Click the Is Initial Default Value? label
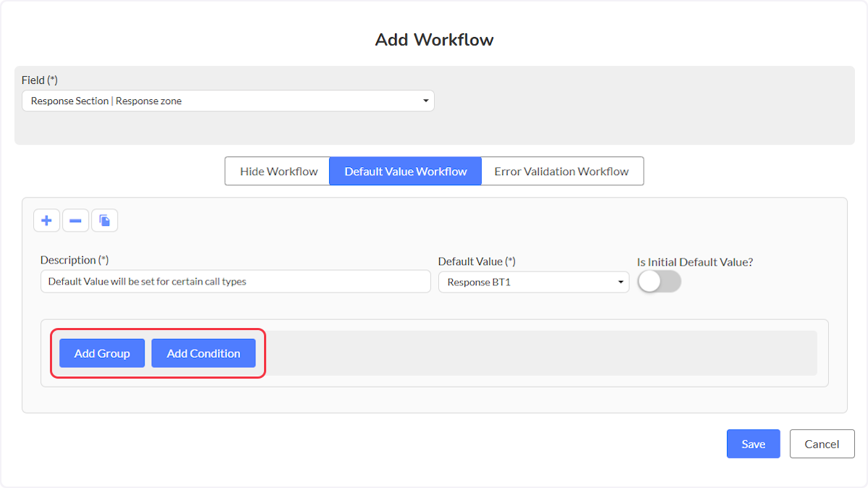 click(694, 262)
